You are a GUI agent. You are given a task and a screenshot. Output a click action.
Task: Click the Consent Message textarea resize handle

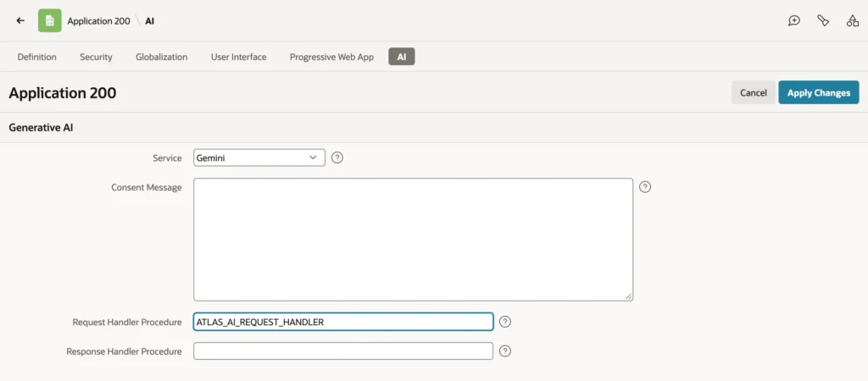tap(629, 297)
